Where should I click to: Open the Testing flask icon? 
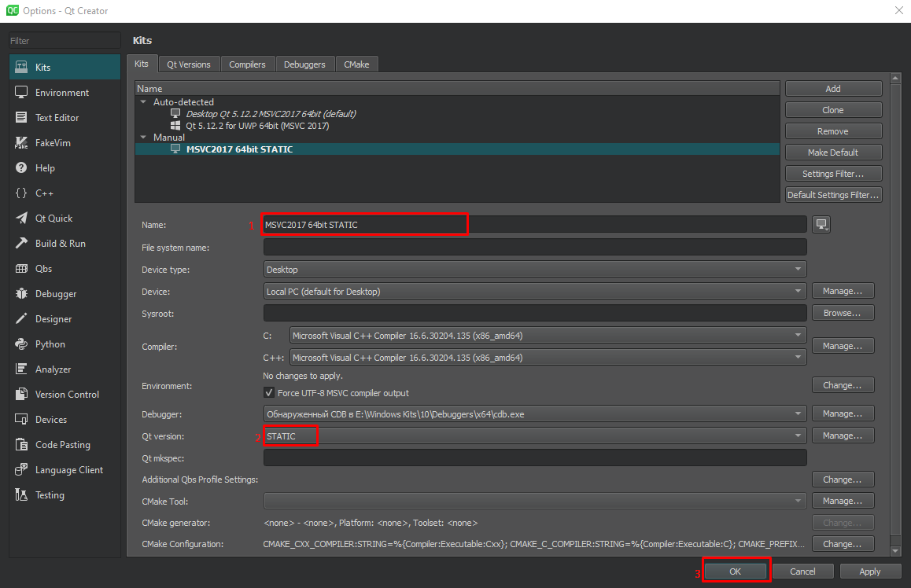pyautogui.click(x=21, y=494)
